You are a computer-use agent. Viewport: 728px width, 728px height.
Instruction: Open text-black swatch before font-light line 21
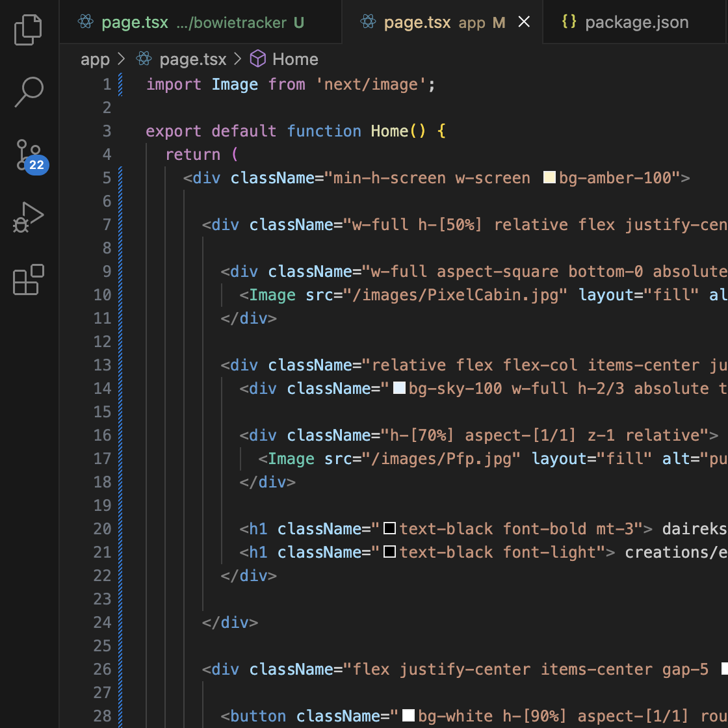(389, 552)
